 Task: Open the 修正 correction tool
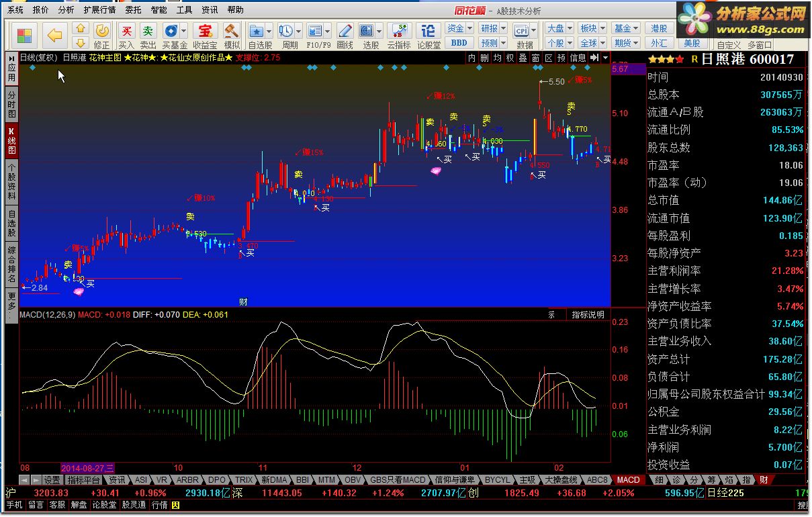tap(101, 35)
